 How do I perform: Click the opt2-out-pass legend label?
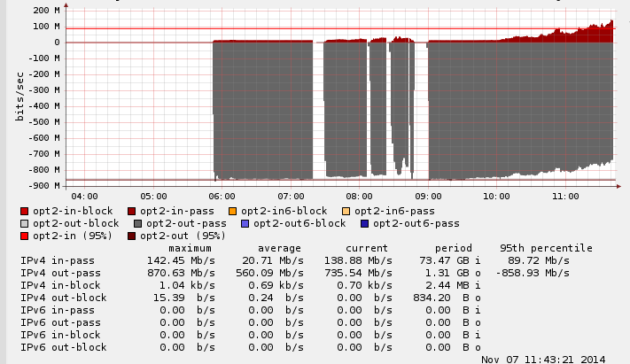point(186,224)
